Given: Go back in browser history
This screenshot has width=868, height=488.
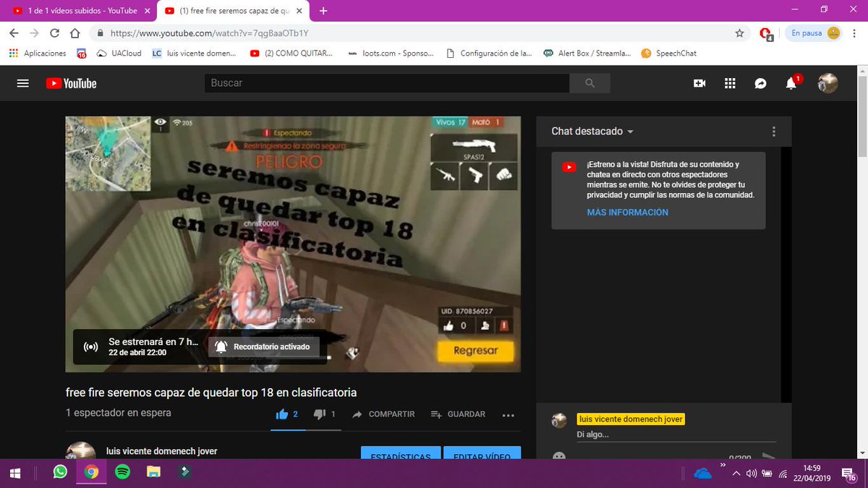Looking at the screenshot, I should point(14,33).
